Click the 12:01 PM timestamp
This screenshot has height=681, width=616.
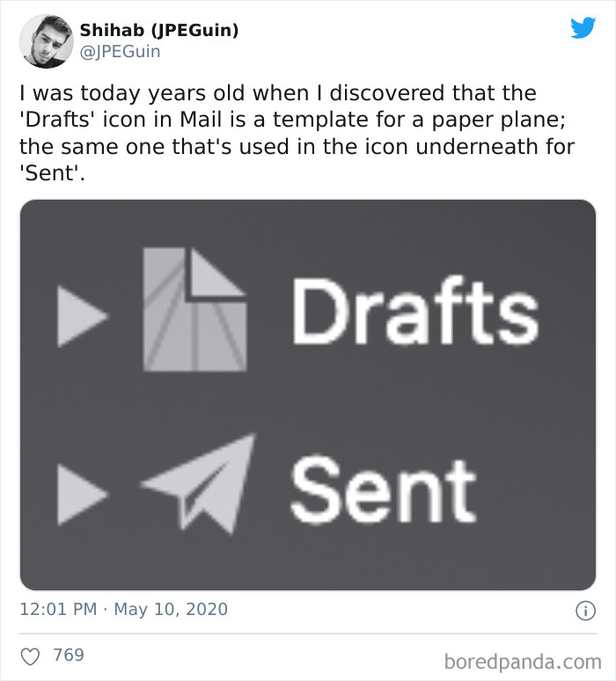coord(58,609)
